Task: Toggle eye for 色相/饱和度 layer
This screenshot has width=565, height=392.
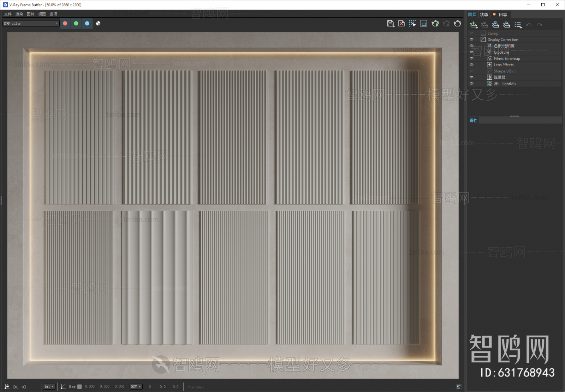Action: click(x=471, y=46)
